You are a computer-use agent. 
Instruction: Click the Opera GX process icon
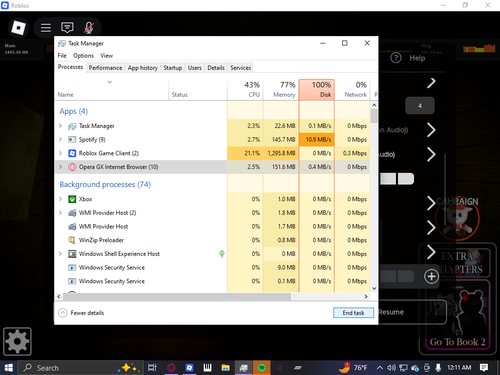click(x=72, y=167)
